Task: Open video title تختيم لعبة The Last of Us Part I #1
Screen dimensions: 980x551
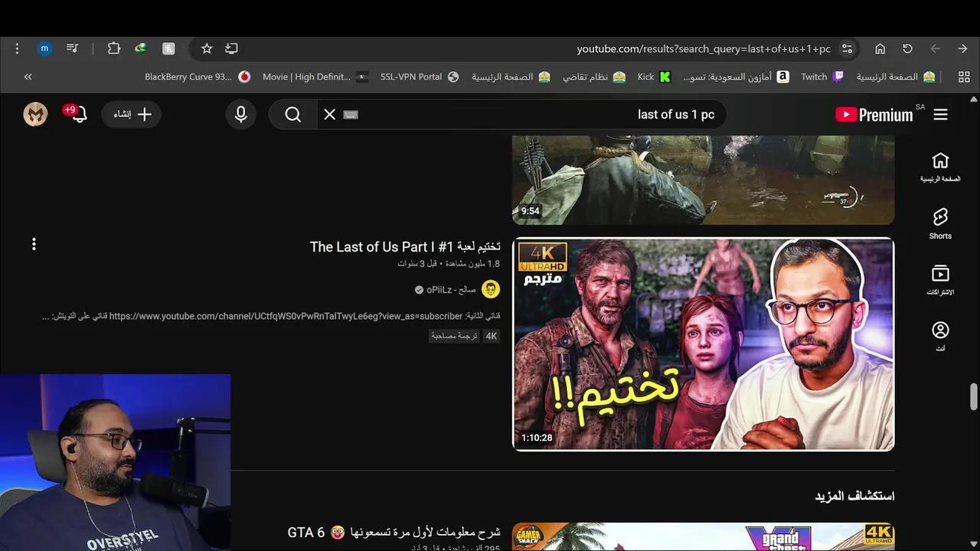Action: coord(405,246)
